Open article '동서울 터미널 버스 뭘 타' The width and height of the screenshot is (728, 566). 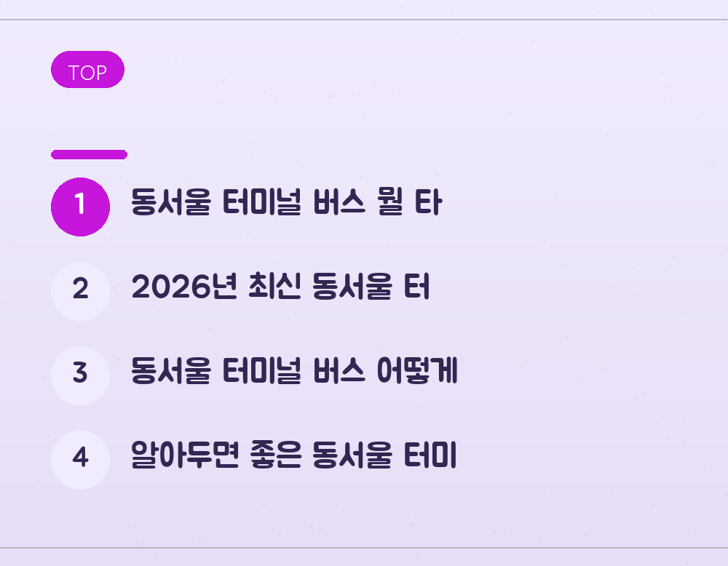(x=286, y=202)
